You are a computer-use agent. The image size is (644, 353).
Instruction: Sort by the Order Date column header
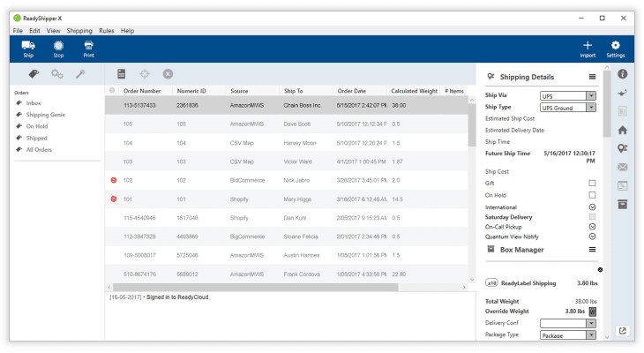coord(352,91)
